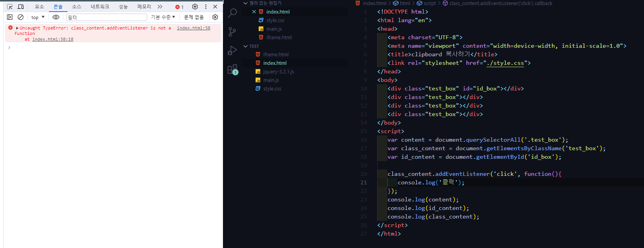Select the inspect element picker icon
644x248 pixels.
10,7
